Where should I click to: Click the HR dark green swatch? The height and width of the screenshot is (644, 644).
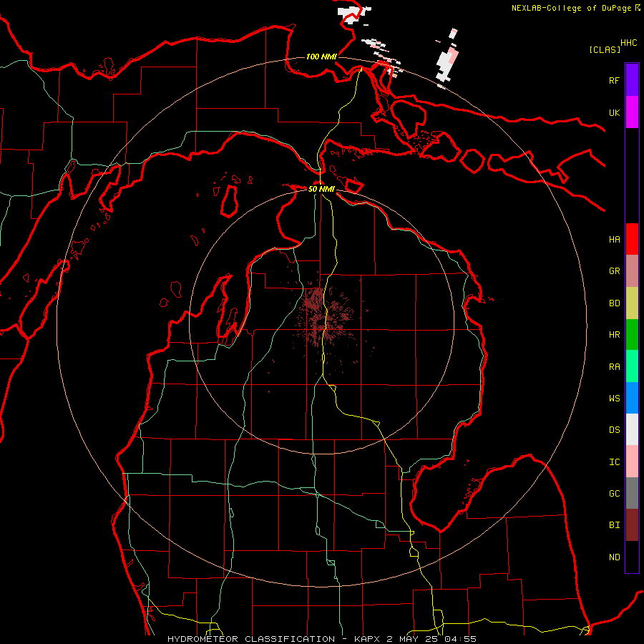pyautogui.click(x=632, y=335)
